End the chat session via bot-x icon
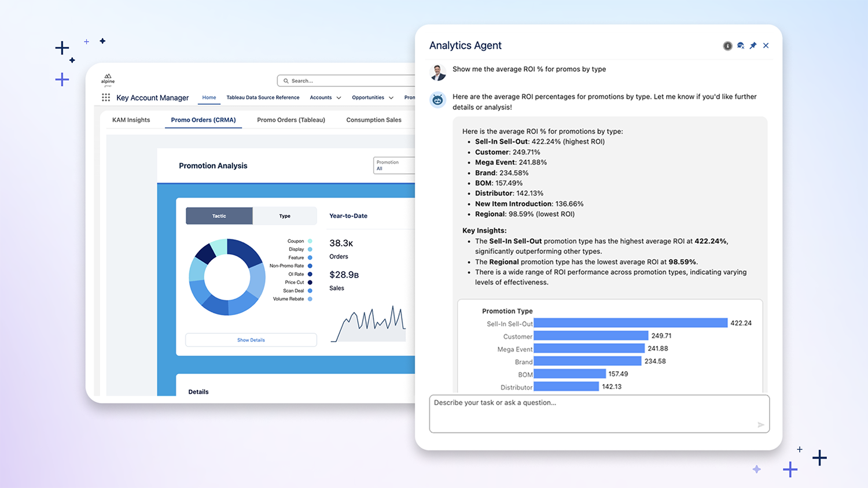The height and width of the screenshot is (488, 868). coord(741,45)
